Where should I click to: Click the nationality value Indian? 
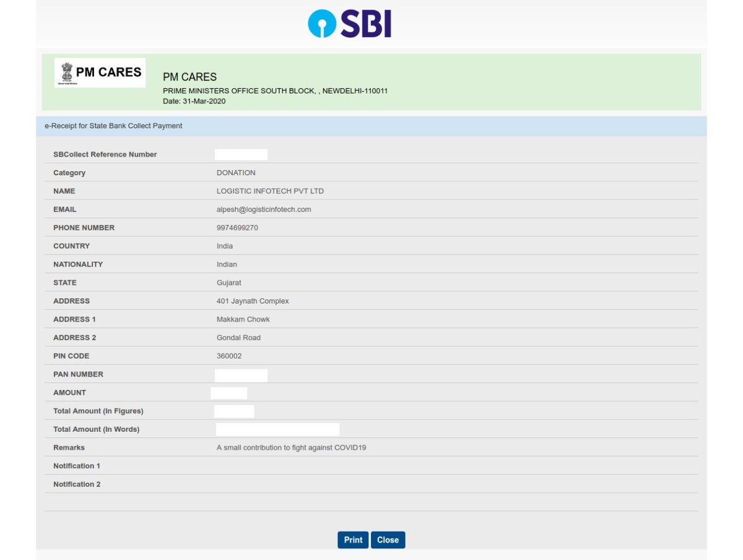tap(227, 264)
